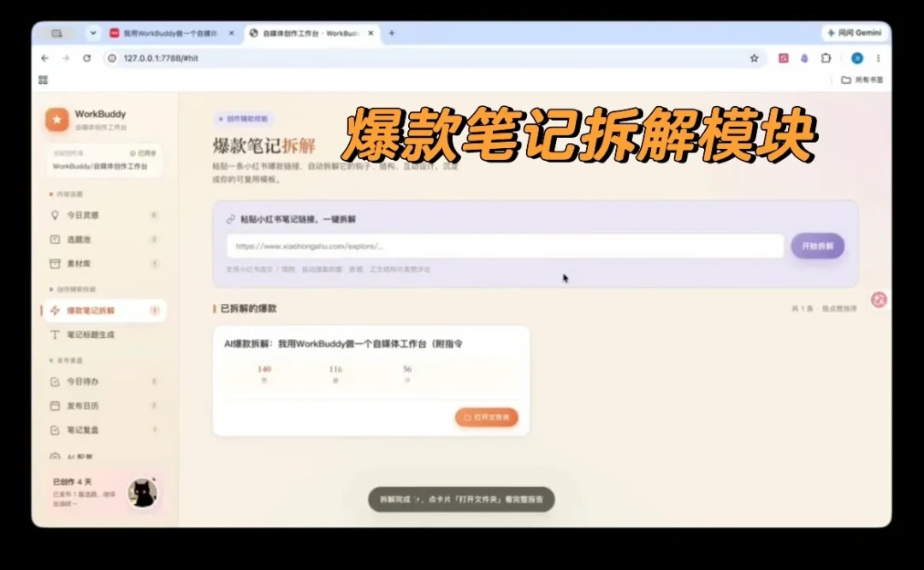Viewport: 924px width, 570px height.
Task: Open 笔记复盘 in the sidebar
Action: click(104, 430)
